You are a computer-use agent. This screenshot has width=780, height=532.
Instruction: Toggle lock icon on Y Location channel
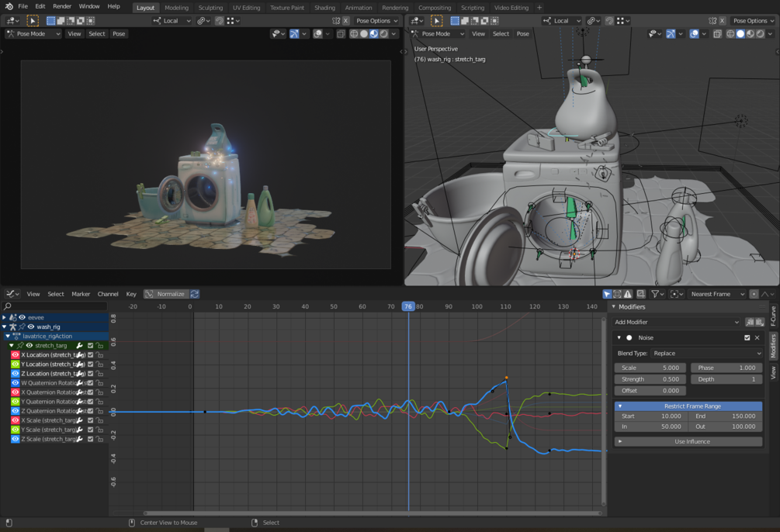[x=100, y=364]
